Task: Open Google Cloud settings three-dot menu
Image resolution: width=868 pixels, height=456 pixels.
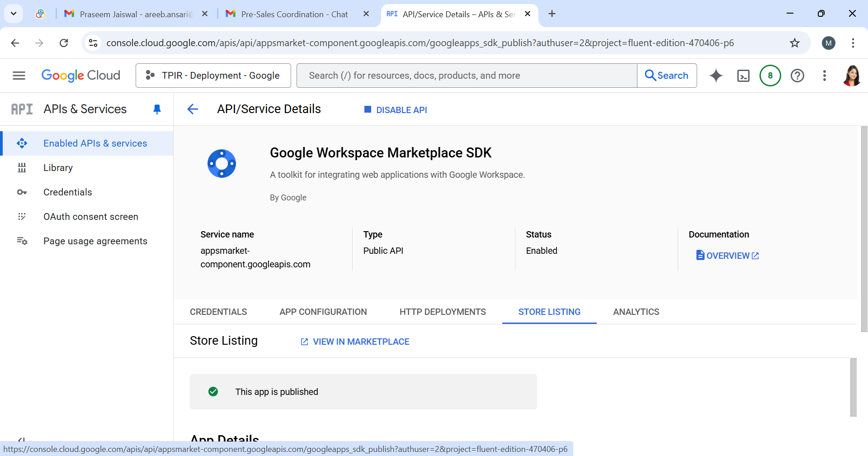Action: [825, 76]
